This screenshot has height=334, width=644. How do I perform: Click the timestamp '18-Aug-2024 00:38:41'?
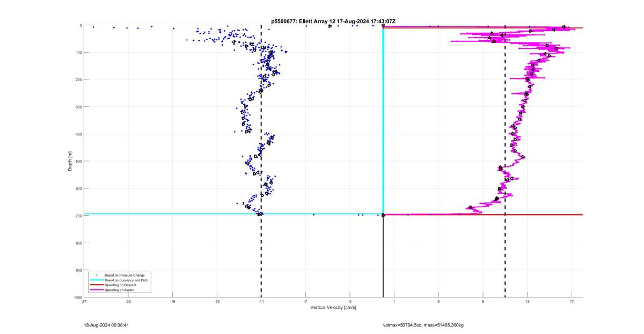tap(106, 325)
